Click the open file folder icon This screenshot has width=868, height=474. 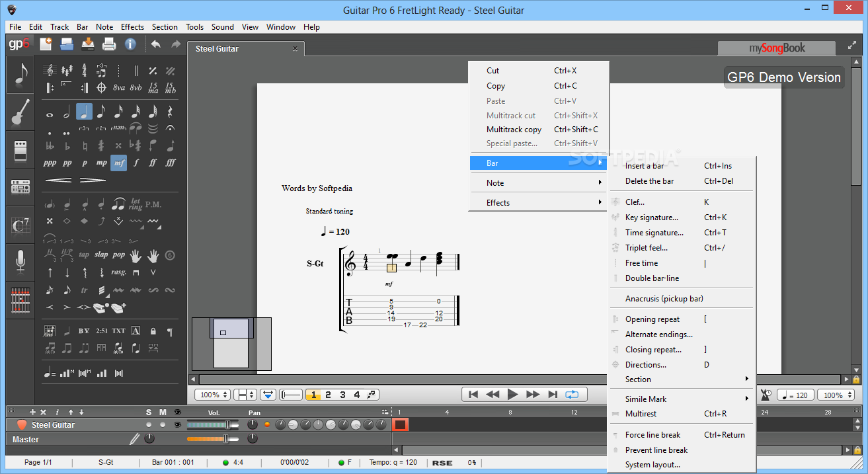(x=67, y=44)
